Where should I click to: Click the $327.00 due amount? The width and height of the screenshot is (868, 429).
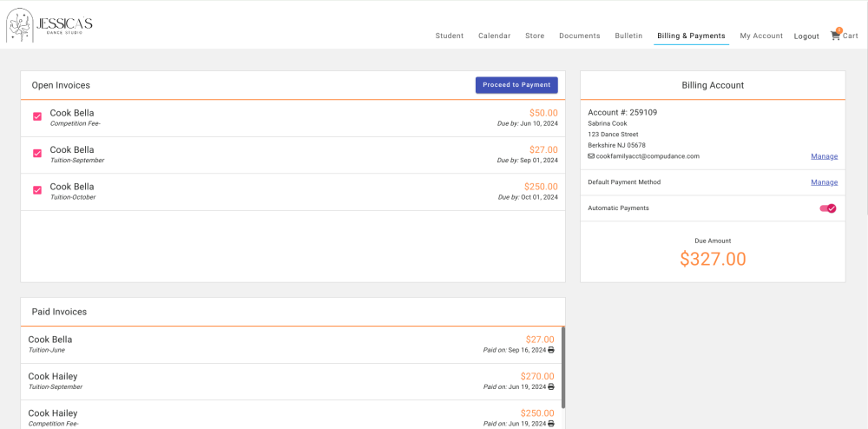pos(713,259)
